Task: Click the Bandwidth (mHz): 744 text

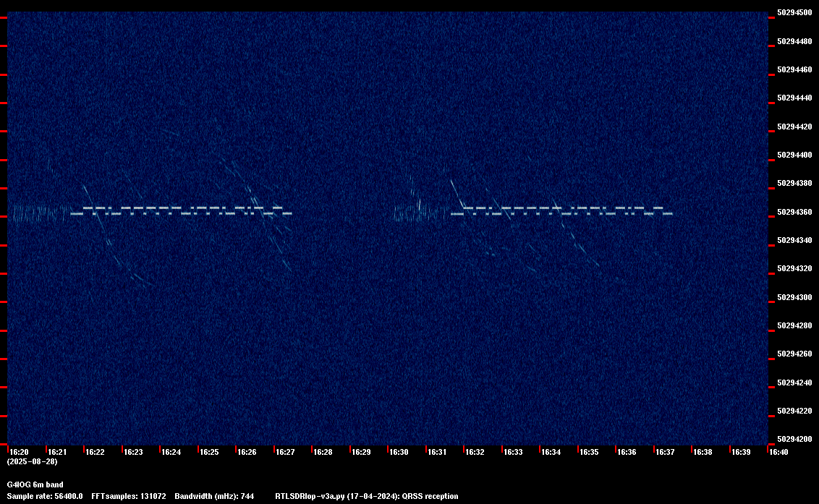Action: coord(214,496)
